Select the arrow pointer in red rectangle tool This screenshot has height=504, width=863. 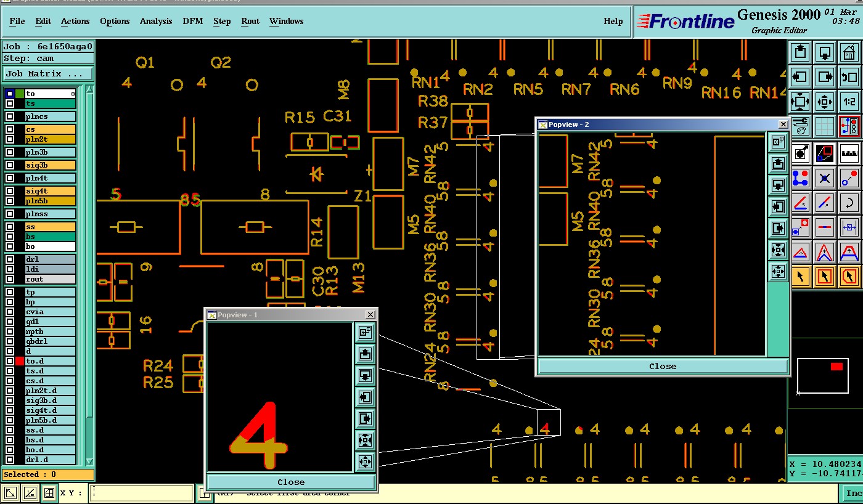tap(825, 277)
